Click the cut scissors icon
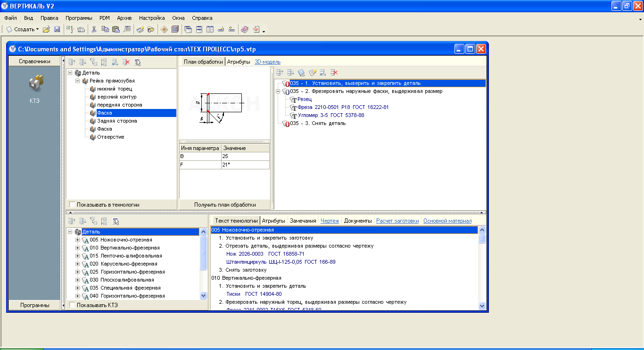The height and width of the screenshot is (350, 644). 94,29
